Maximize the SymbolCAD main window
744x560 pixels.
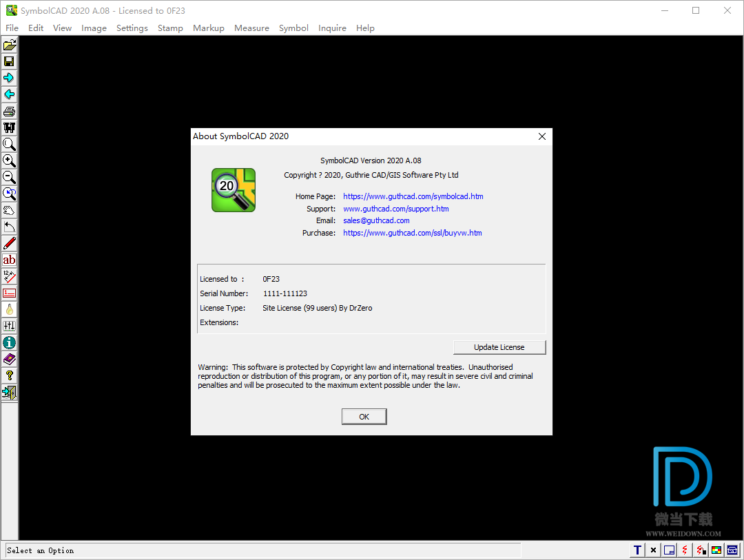point(696,10)
